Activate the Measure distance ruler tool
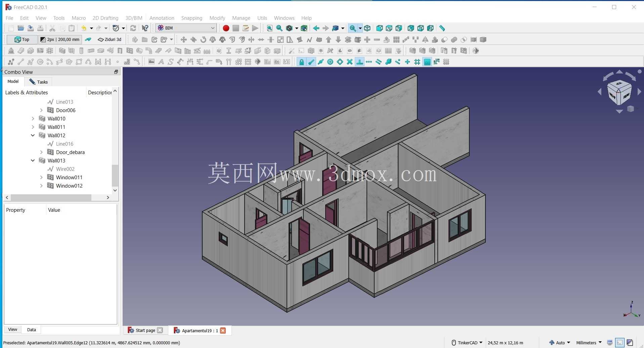 click(x=442, y=28)
